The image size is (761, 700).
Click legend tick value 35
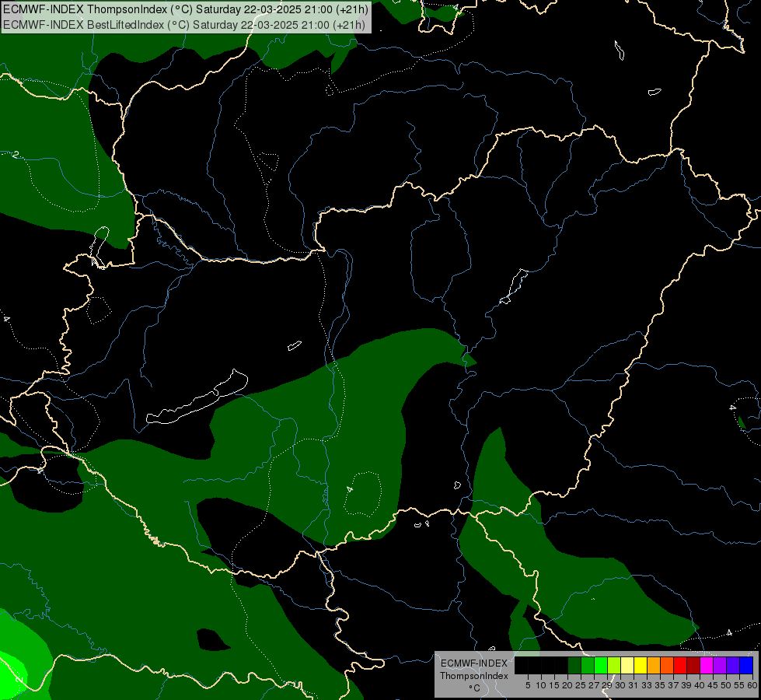click(660, 685)
